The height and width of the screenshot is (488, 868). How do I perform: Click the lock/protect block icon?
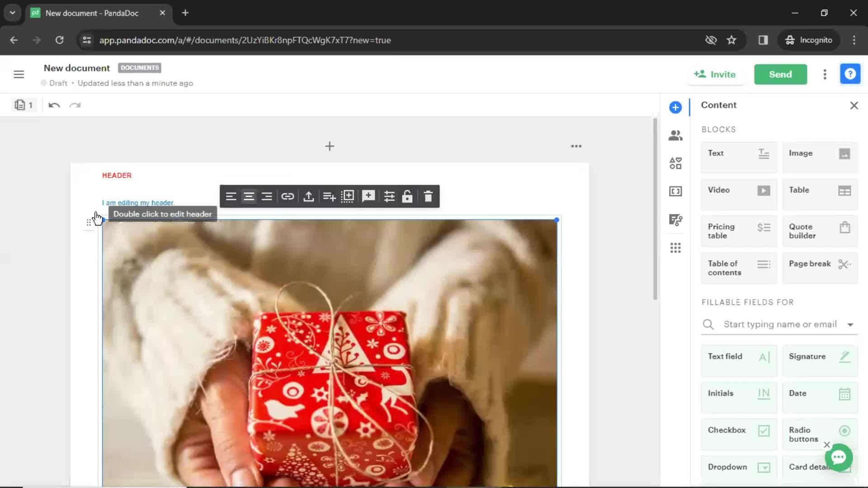click(408, 196)
